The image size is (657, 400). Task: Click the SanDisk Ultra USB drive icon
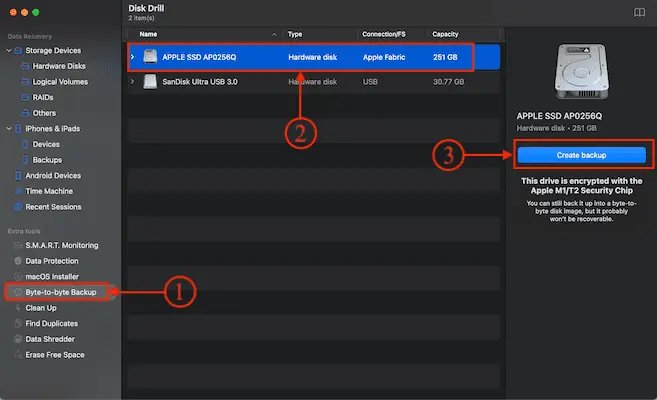(150, 82)
